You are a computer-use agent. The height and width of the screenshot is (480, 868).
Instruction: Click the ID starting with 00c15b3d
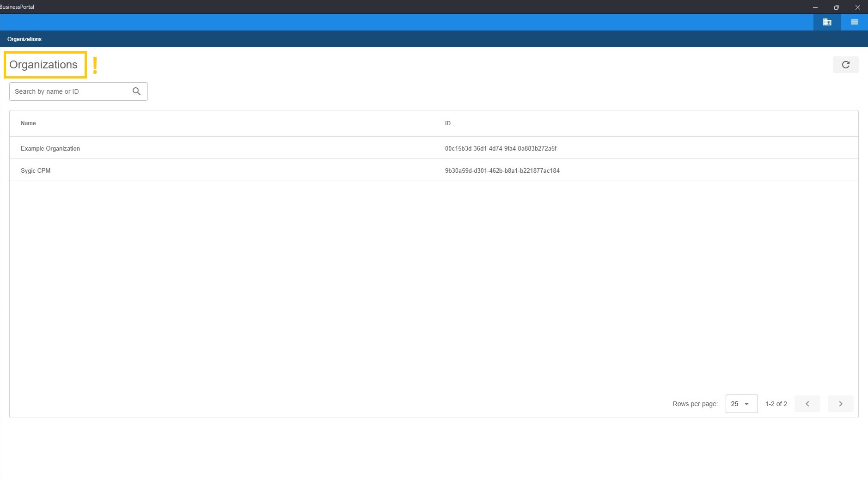501,148
